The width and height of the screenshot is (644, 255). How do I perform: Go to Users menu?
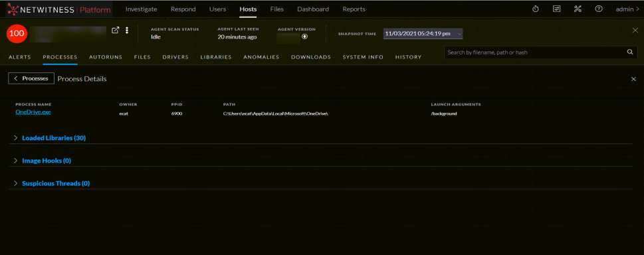[x=218, y=9]
